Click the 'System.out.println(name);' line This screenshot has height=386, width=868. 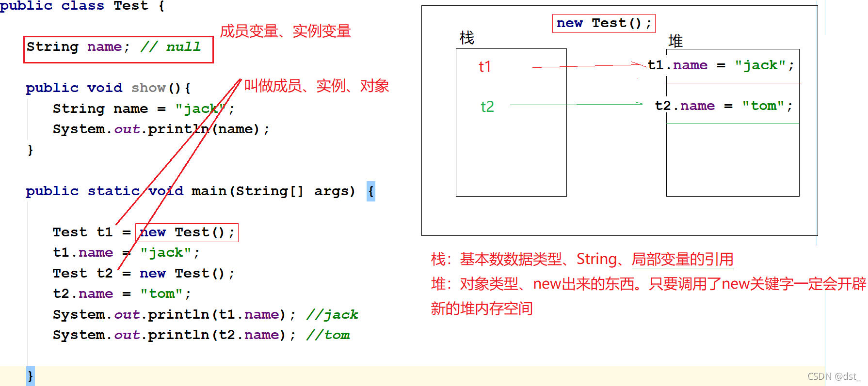(x=161, y=129)
